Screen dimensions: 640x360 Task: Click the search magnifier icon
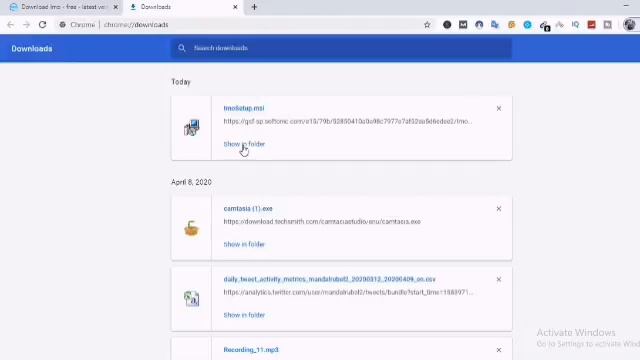[182, 48]
